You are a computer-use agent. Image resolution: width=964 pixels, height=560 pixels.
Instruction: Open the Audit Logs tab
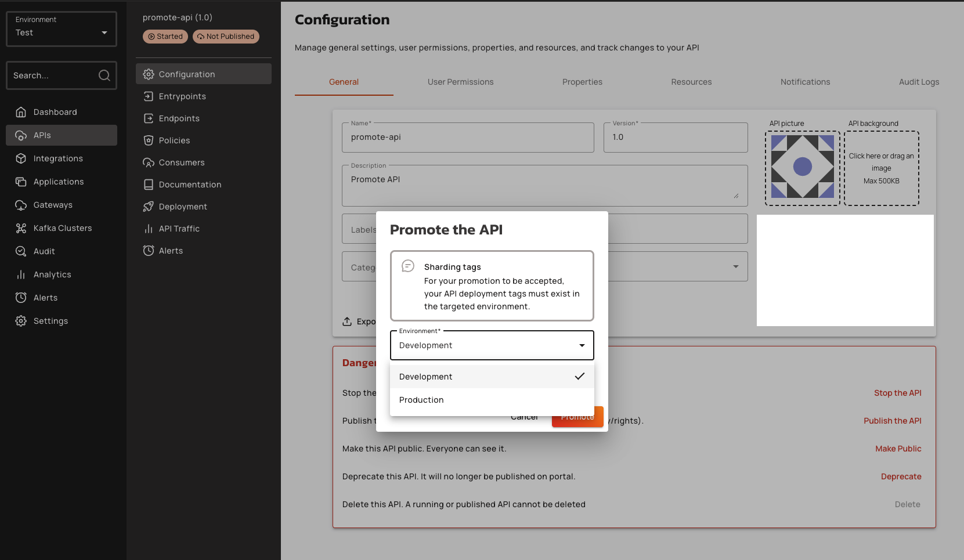(x=919, y=82)
